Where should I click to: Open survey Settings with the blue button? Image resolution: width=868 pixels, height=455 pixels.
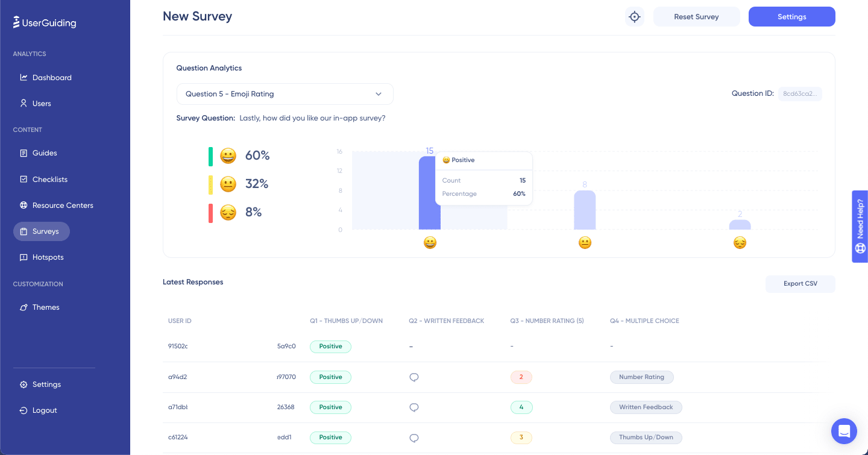[x=791, y=16]
